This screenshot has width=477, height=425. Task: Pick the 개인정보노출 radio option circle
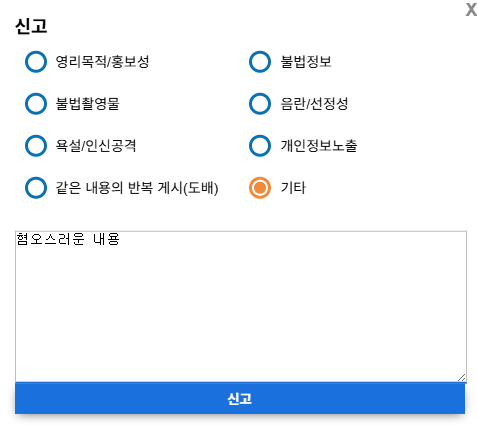coord(260,146)
